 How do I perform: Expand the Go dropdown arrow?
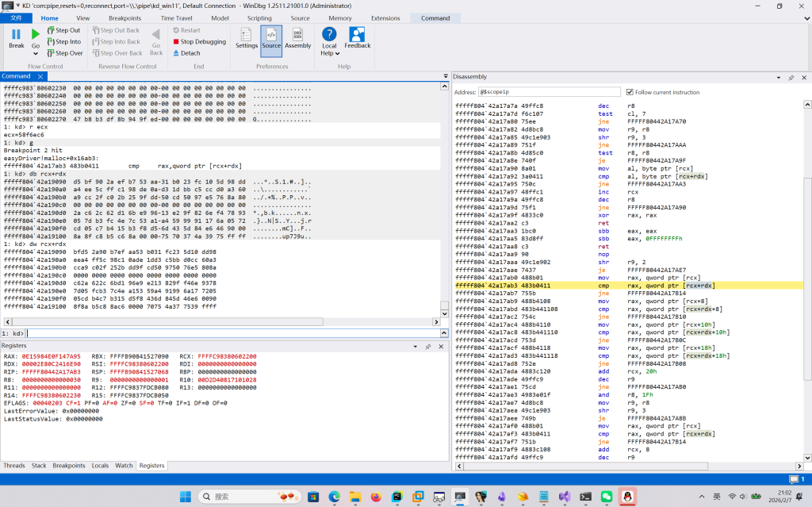click(35, 54)
